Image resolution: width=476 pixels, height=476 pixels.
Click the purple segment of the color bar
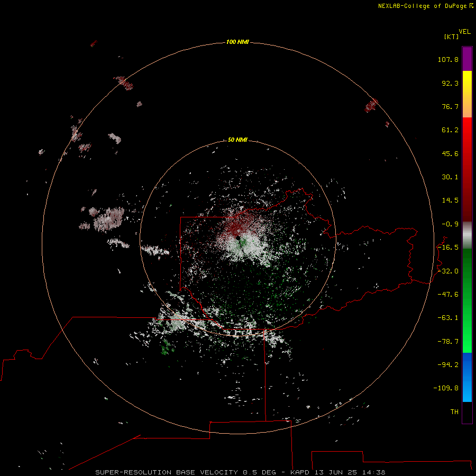click(467, 59)
